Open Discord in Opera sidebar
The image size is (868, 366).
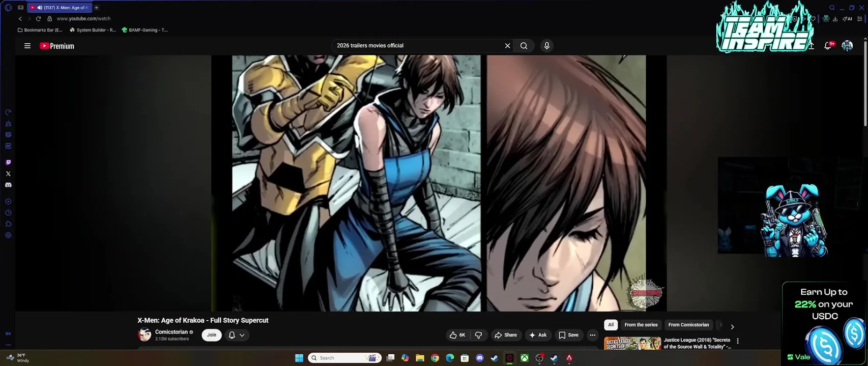[8, 185]
